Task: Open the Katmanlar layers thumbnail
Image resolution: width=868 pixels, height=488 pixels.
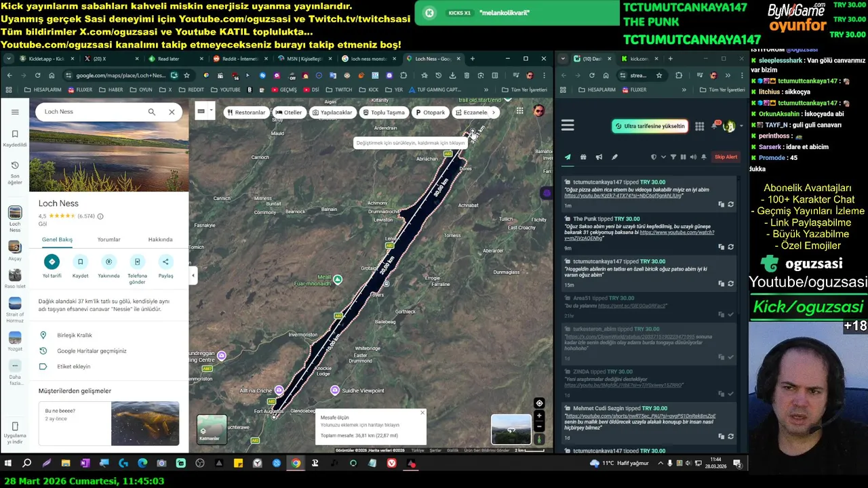Action: click(212, 429)
